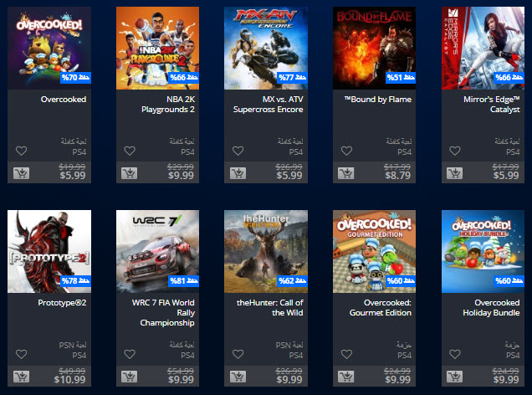Toggle wishlist heart for Bound by Flame
Viewport: 532px width, 395px height.
point(346,151)
